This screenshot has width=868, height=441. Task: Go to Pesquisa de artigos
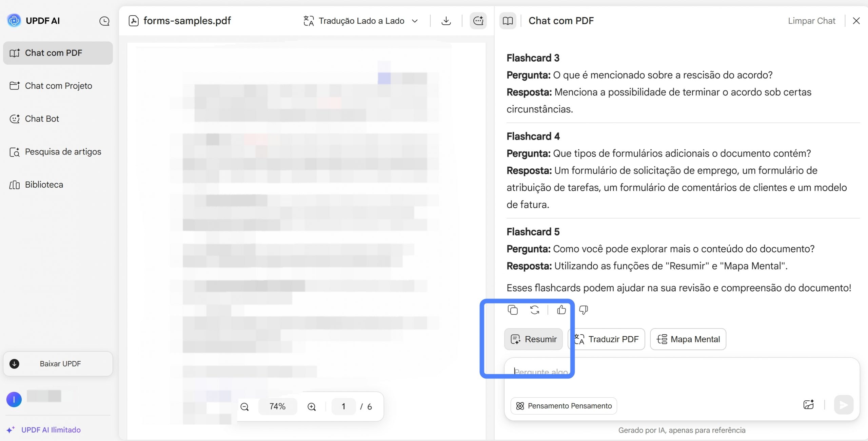tap(58, 152)
